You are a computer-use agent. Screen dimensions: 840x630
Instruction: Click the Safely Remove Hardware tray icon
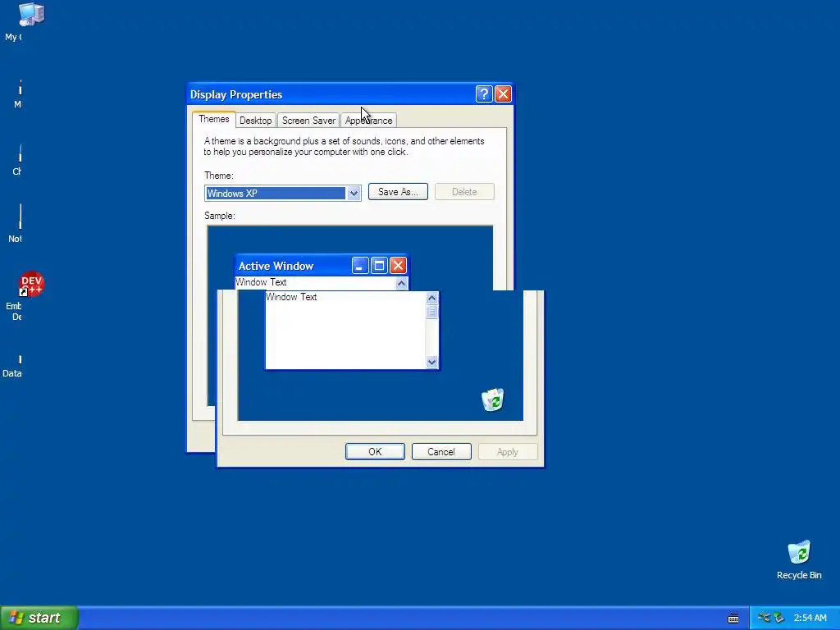point(779,619)
